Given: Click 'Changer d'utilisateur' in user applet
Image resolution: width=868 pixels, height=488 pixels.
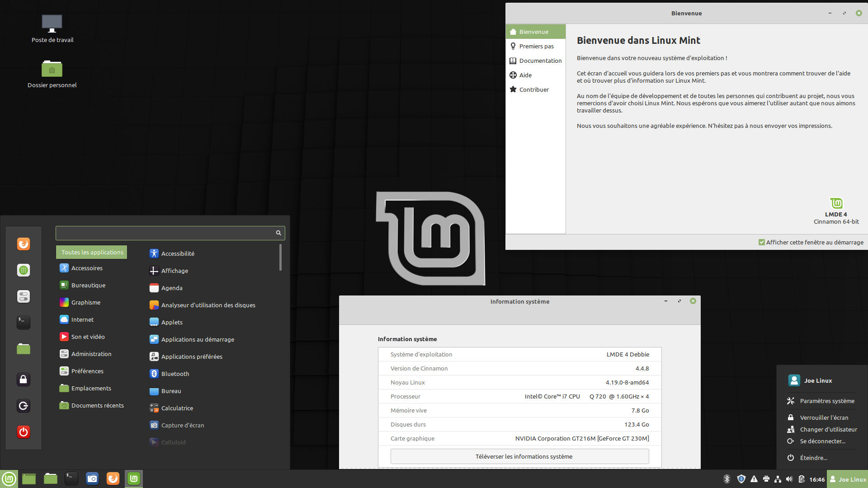Looking at the screenshot, I should coord(821,429).
